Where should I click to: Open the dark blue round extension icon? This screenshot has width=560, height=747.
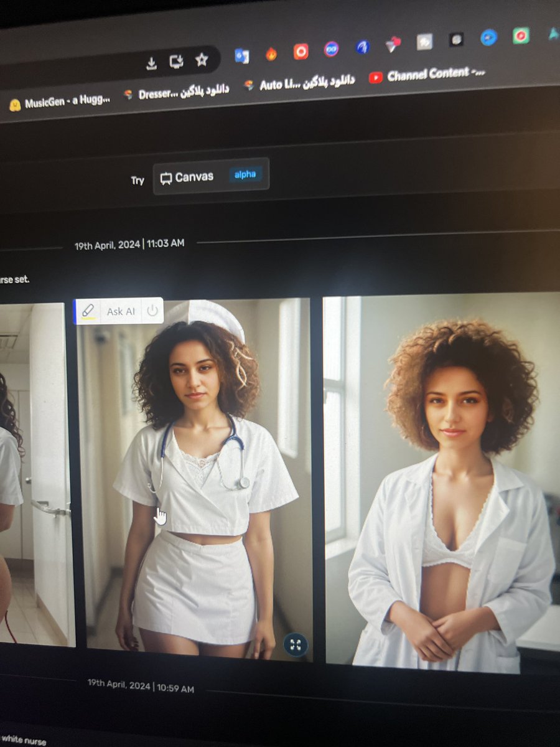coord(362,46)
